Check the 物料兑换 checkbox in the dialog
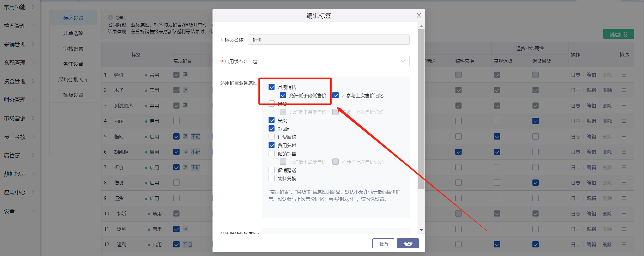Image resolution: width=644 pixels, height=256 pixels. 271,178
